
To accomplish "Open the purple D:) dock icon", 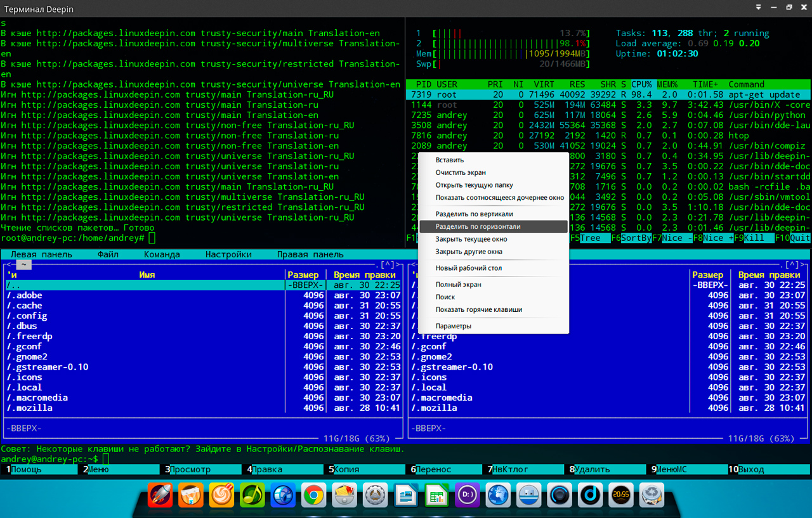I will (x=467, y=495).
